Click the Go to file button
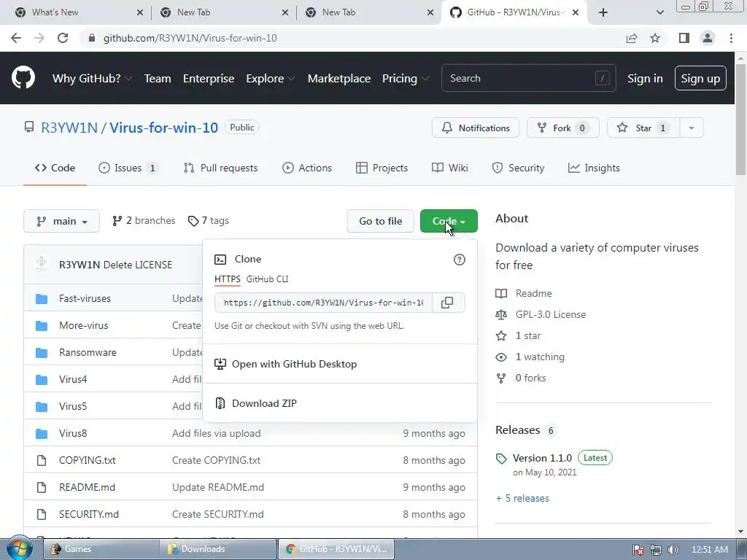 coord(380,221)
